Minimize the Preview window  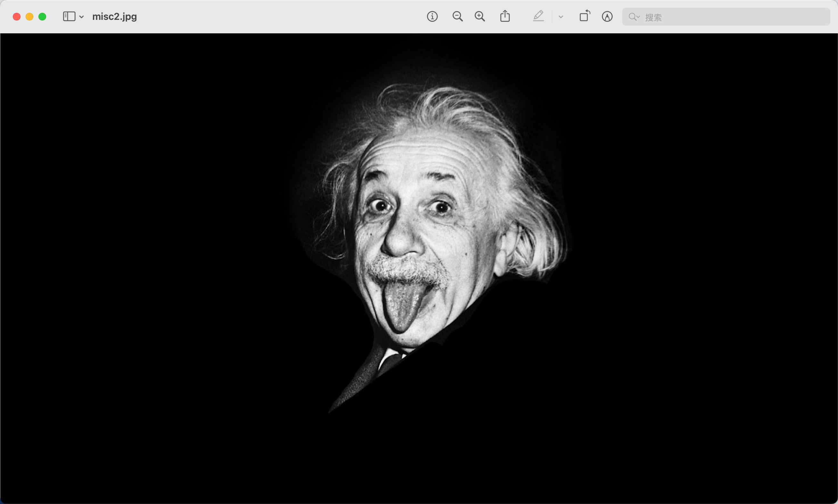29,17
